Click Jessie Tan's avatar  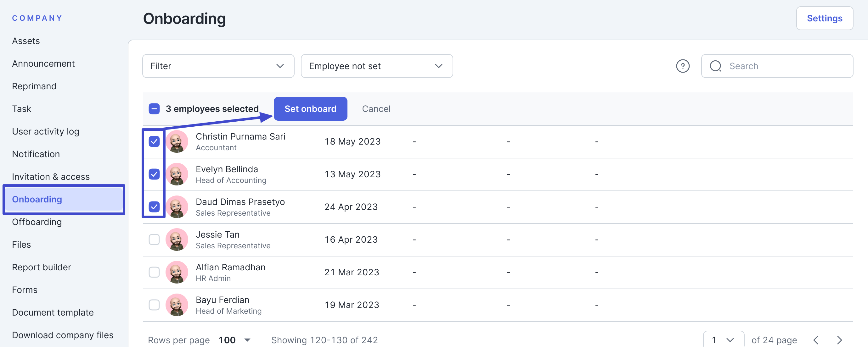[x=177, y=239]
